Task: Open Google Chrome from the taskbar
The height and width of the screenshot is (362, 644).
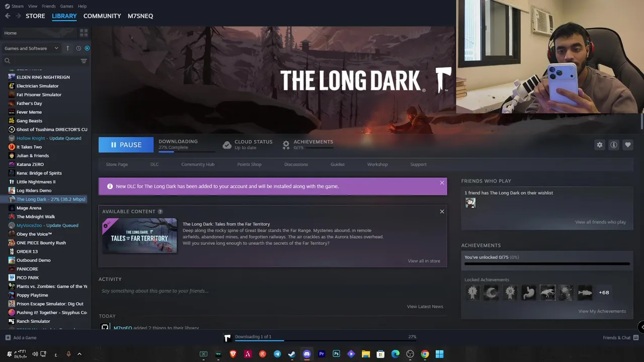Action: click(425, 354)
